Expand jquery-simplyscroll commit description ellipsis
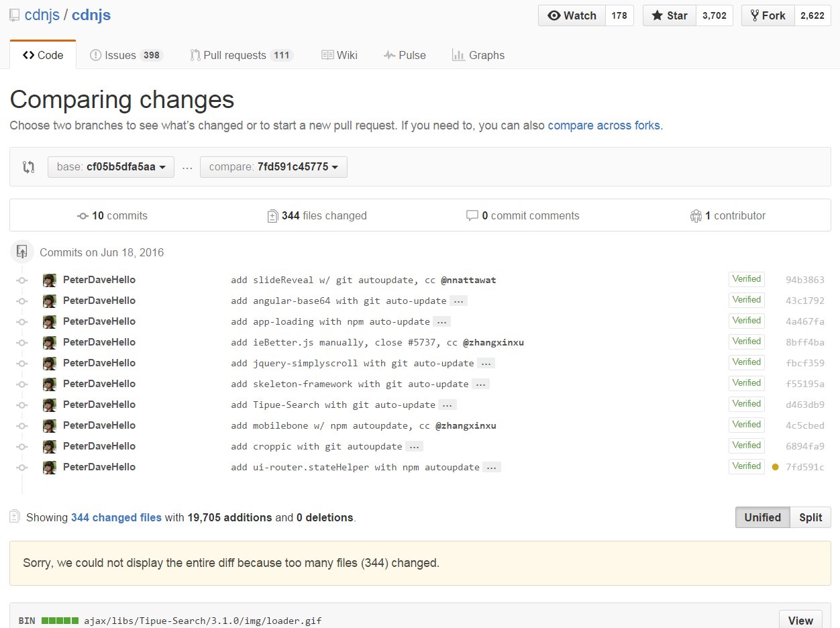Screen dimensions: 840x628 486,364
